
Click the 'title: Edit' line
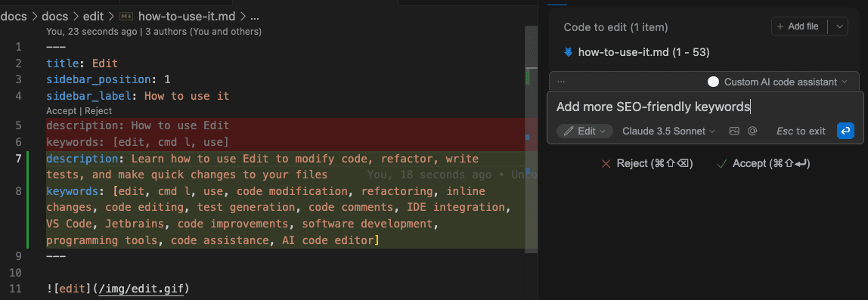(x=82, y=63)
